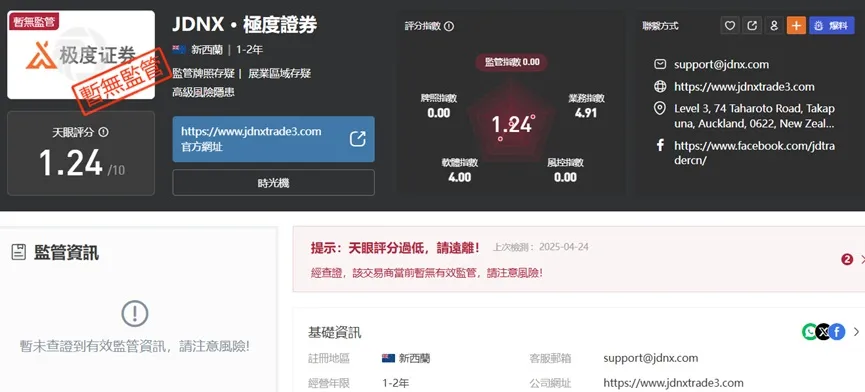This screenshot has height=392, width=865.
Task: Click the 公司網址 jdnxtrade3.com value
Action: [x=674, y=383]
